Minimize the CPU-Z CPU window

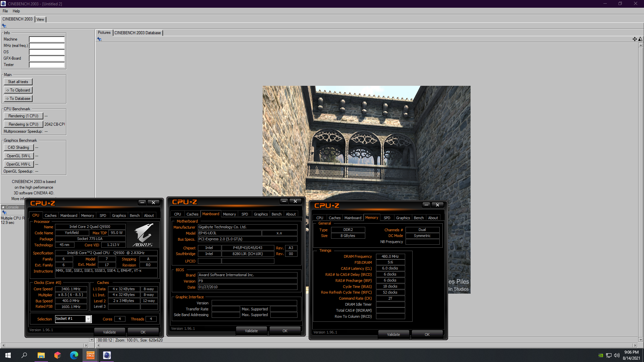click(x=142, y=202)
